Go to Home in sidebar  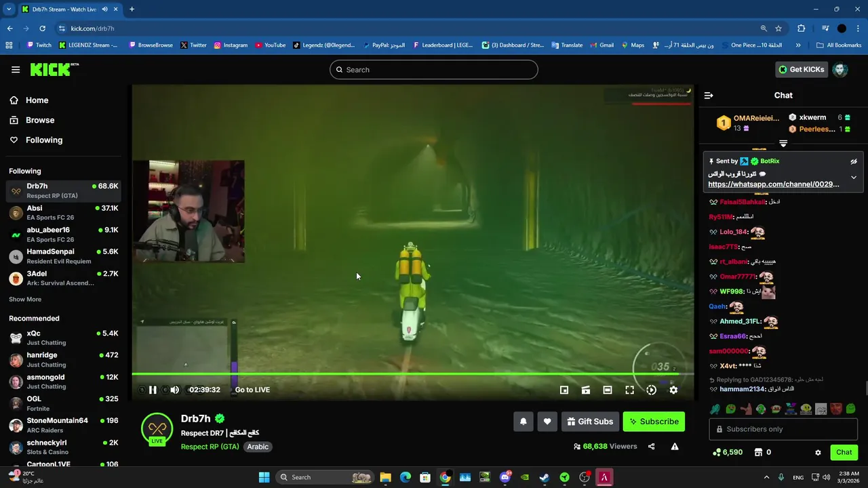37,100
